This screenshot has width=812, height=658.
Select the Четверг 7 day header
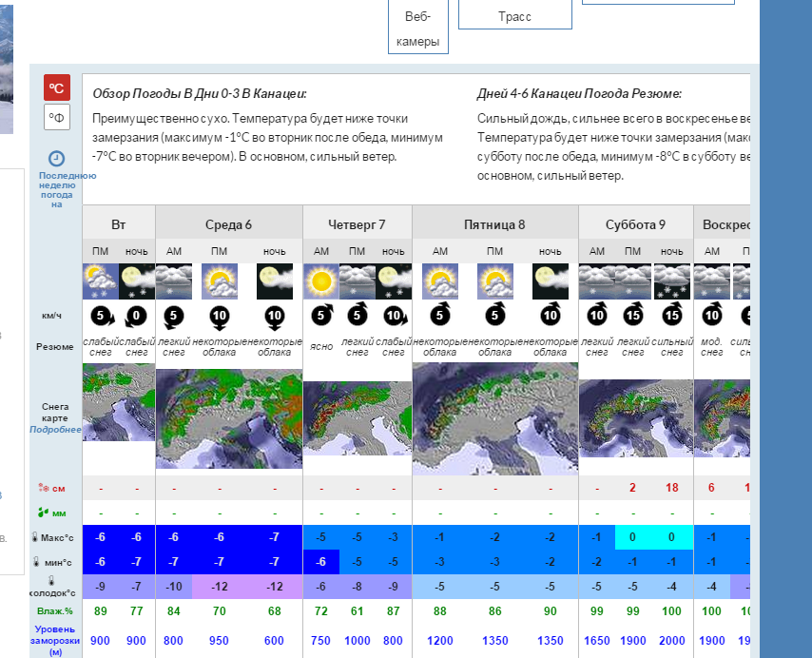(x=358, y=224)
